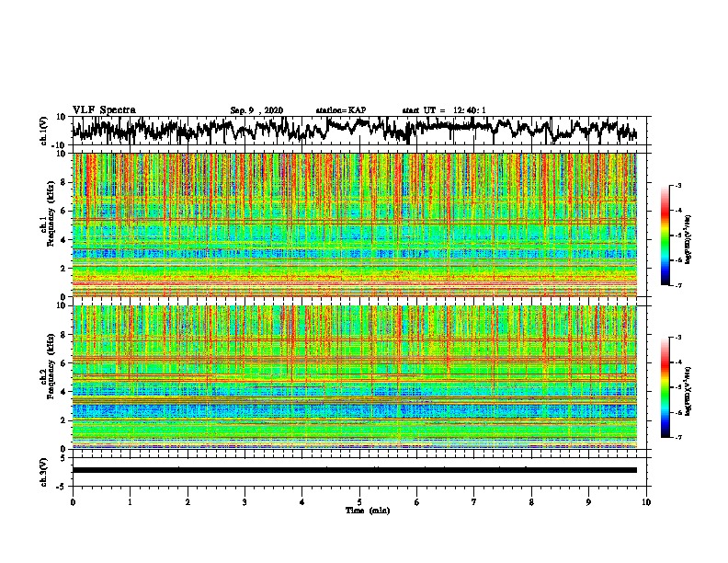Click the ch.1 voltage waveform trace panel
Screen dimensions: 728x563
pos(361,131)
